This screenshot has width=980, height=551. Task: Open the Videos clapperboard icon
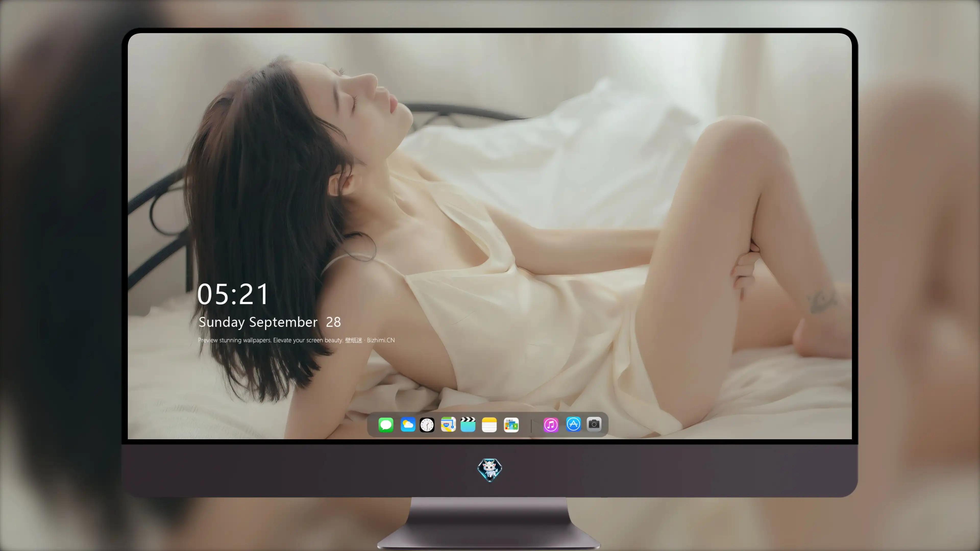point(468,424)
